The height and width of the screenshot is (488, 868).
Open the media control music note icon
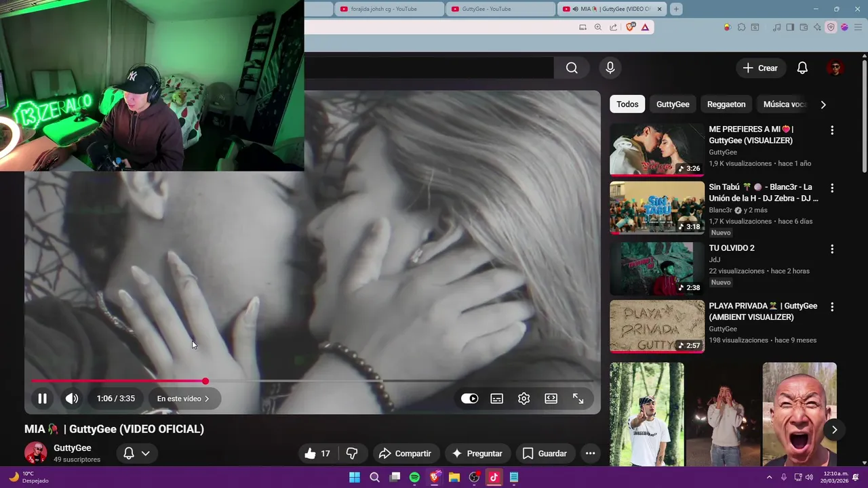777,27
